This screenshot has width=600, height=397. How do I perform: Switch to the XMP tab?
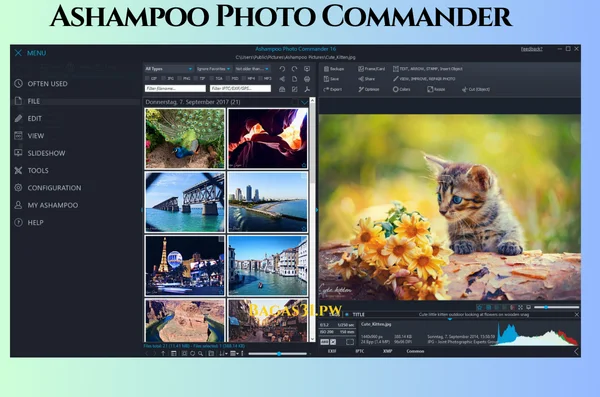(387, 351)
